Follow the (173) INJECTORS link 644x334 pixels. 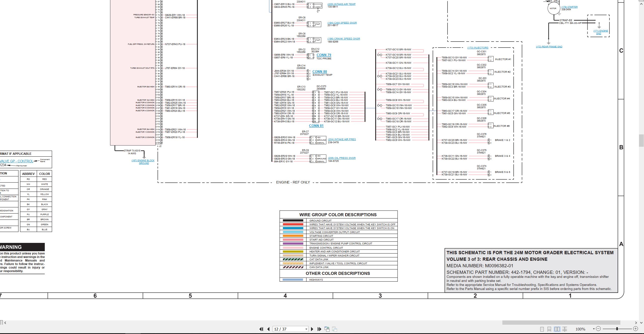click(478, 48)
